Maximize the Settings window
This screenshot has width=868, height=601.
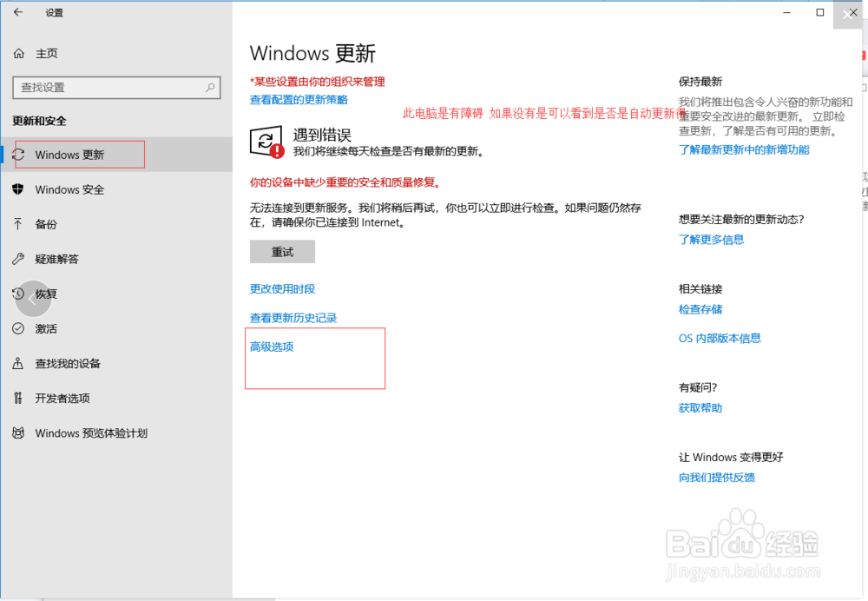pyautogui.click(x=820, y=12)
